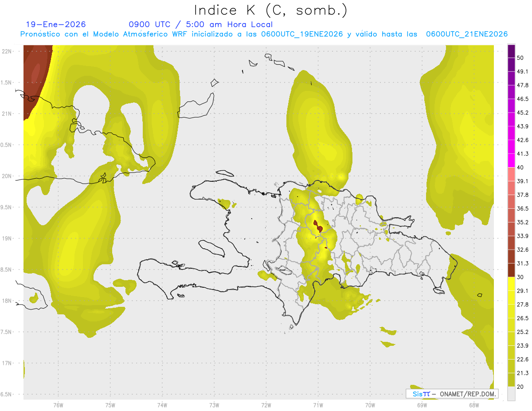
Task: Click the 18N latitude label
Action: (x=7, y=301)
